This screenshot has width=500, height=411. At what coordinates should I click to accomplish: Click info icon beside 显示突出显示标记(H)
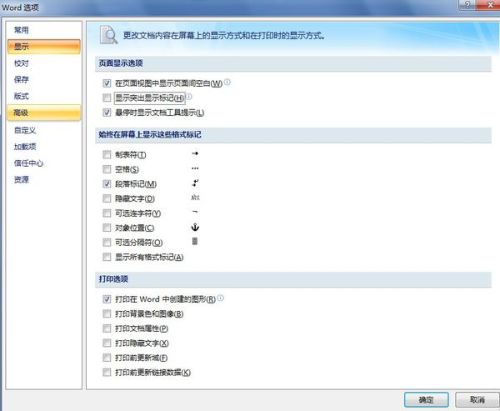tap(189, 96)
